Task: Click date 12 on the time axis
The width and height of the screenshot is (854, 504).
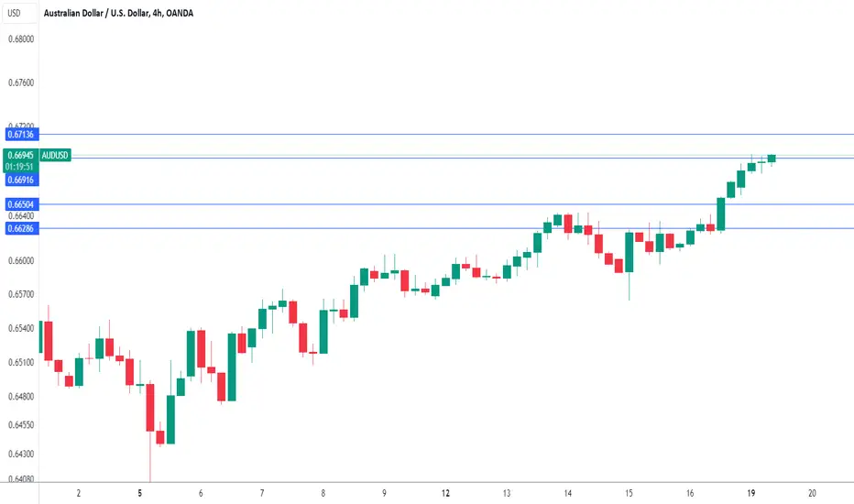Action: (x=445, y=493)
